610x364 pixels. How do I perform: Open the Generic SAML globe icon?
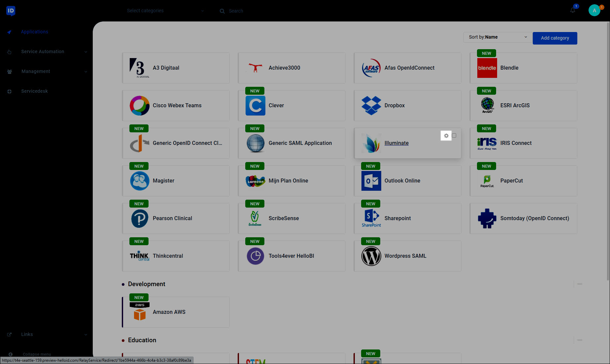click(x=255, y=143)
